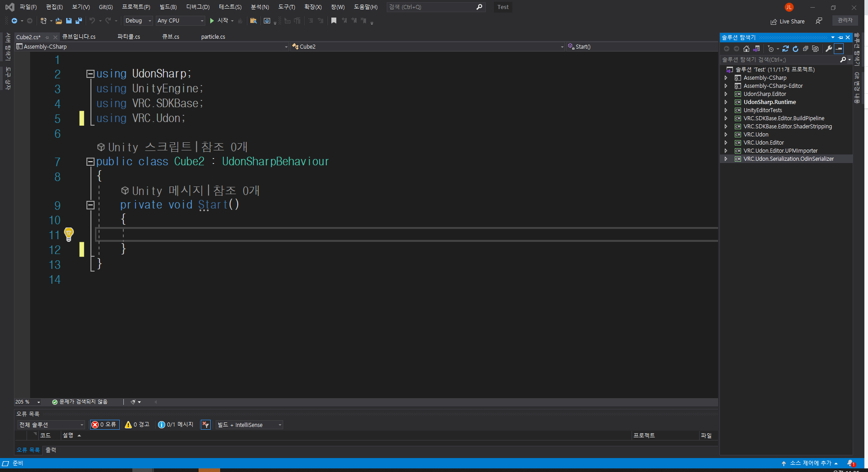The width and height of the screenshot is (868, 472).
Task: Select the UnityEditorTests project
Action: pos(763,110)
